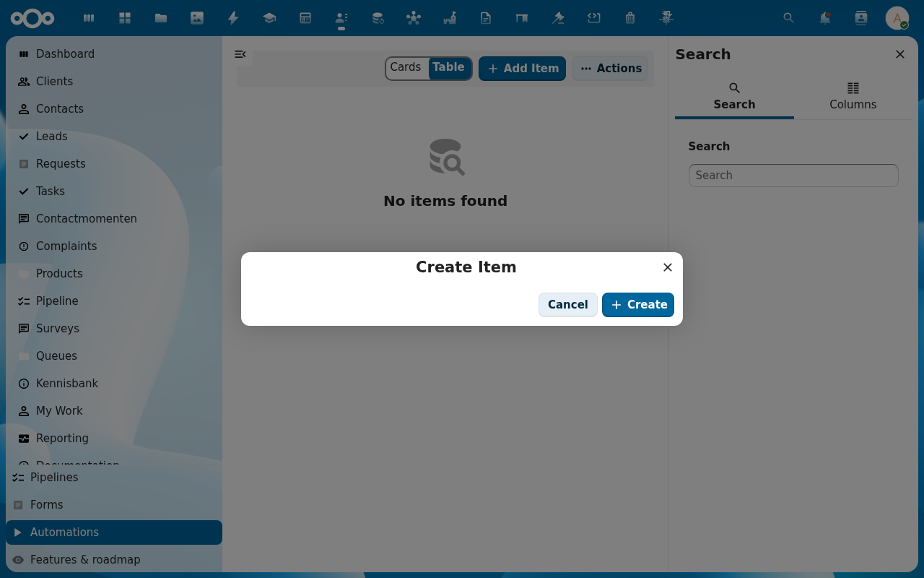Click the Add Item button
The height and width of the screenshot is (578, 924).
point(522,69)
